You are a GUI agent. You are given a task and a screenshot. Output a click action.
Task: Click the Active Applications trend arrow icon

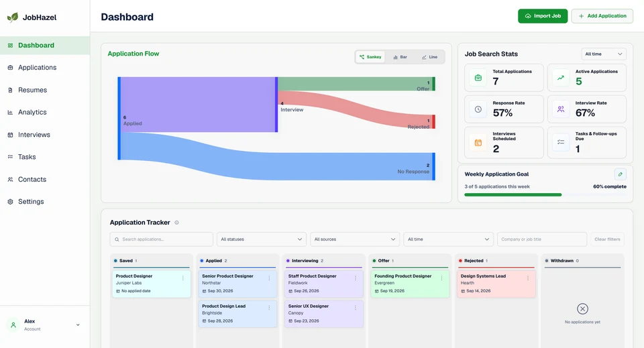(561, 78)
